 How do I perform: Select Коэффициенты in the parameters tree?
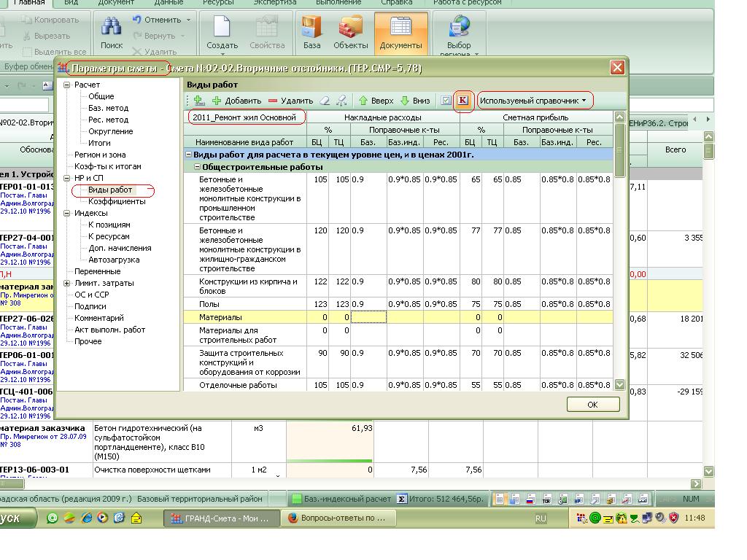[117, 202]
